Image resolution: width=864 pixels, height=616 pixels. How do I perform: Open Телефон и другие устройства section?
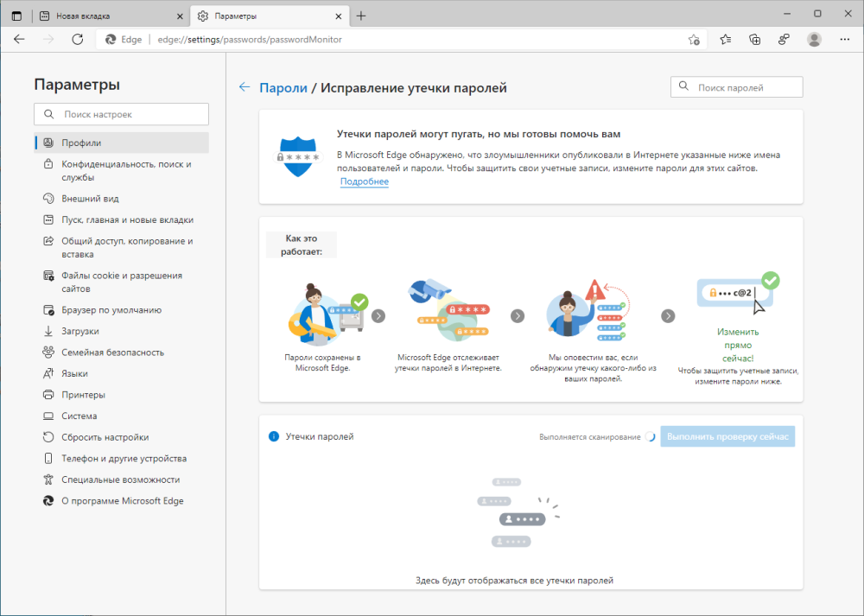[121, 459]
